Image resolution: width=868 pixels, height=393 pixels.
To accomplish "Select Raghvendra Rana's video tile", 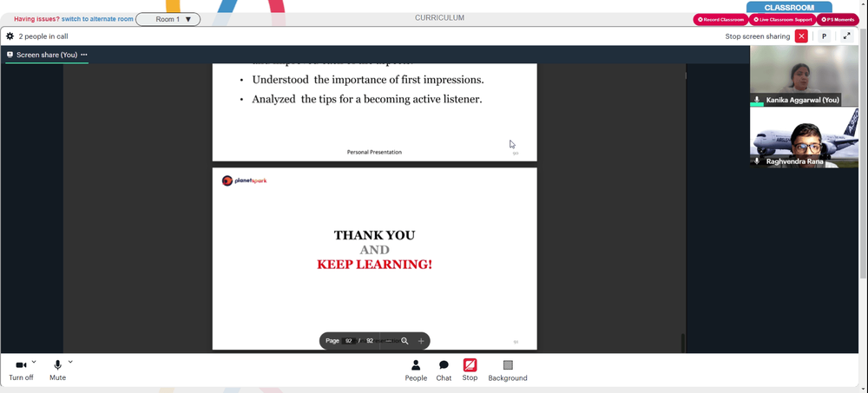I will 804,137.
